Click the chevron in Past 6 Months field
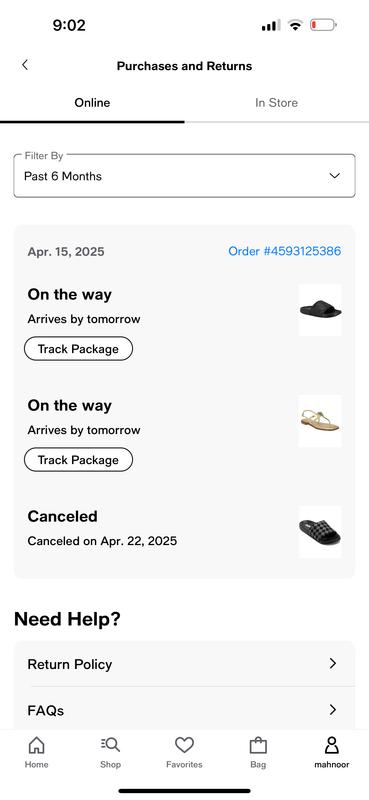 pyautogui.click(x=335, y=176)
